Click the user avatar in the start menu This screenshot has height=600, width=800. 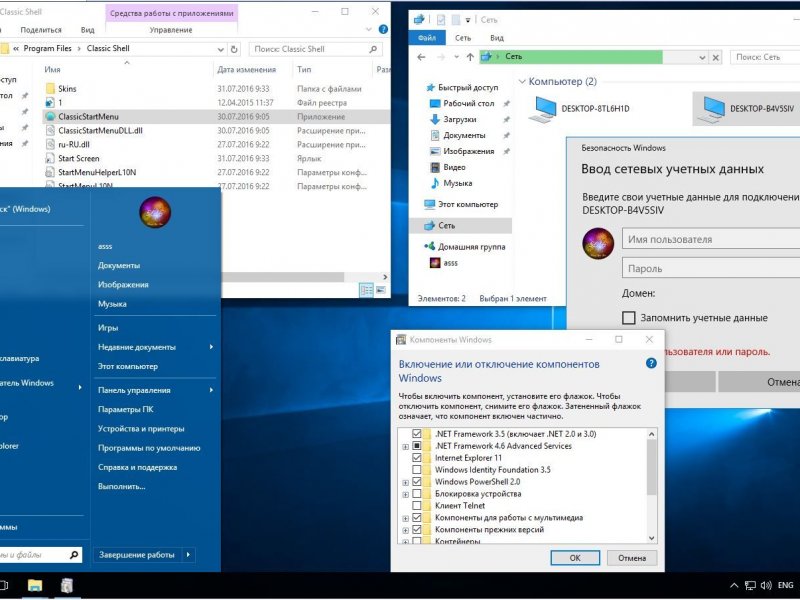tap(155, 212)
